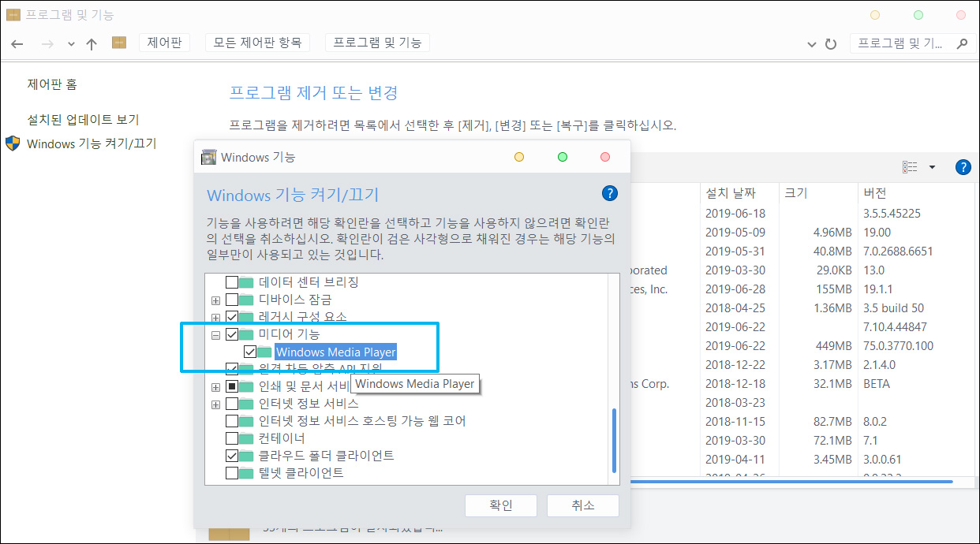Select the 클라우드 폴더 클라이언트 label
This screenshot has width=980, height=544.
327,456
